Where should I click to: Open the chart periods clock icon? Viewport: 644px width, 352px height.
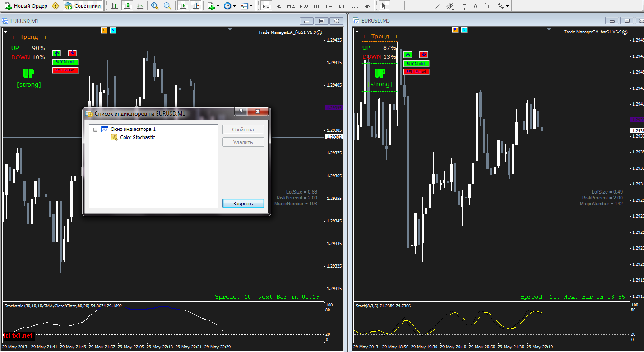coord(227,6)
